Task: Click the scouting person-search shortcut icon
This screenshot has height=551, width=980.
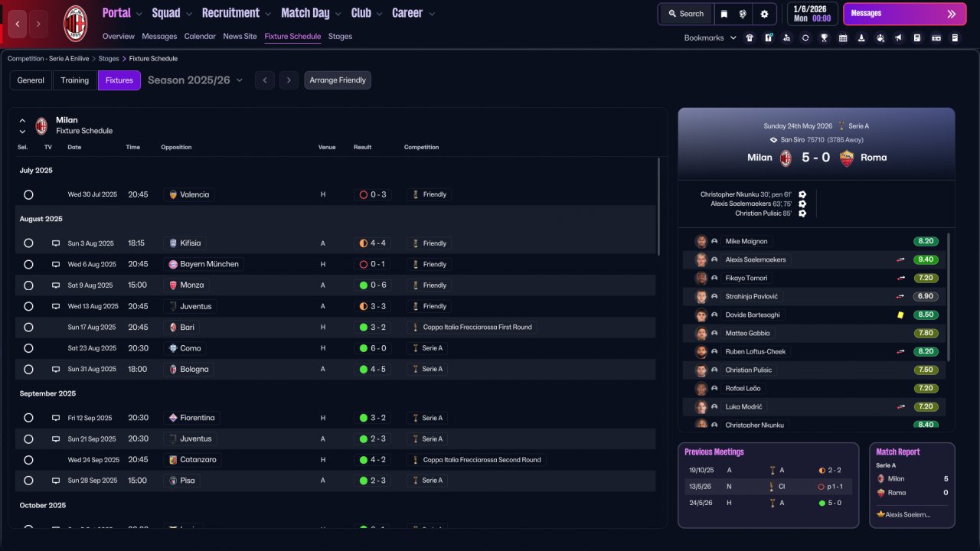Action: click(787, 37)
